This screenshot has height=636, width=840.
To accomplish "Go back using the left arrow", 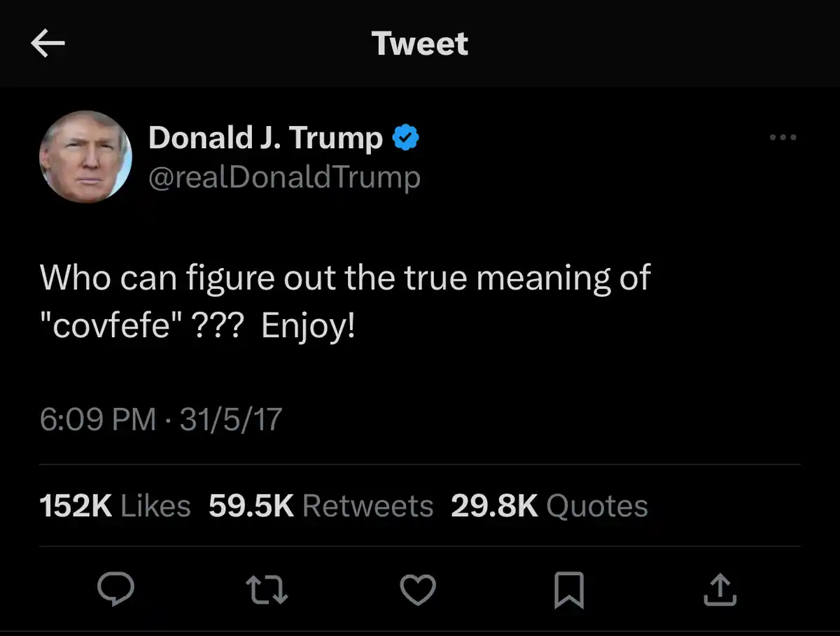I will pos(48,45).
